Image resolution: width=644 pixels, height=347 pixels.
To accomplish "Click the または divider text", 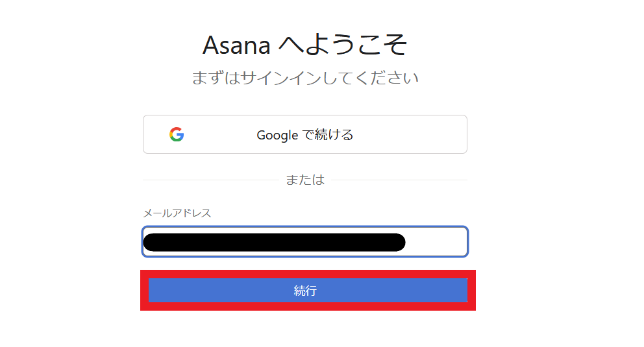I will click(x=304, y=180).
